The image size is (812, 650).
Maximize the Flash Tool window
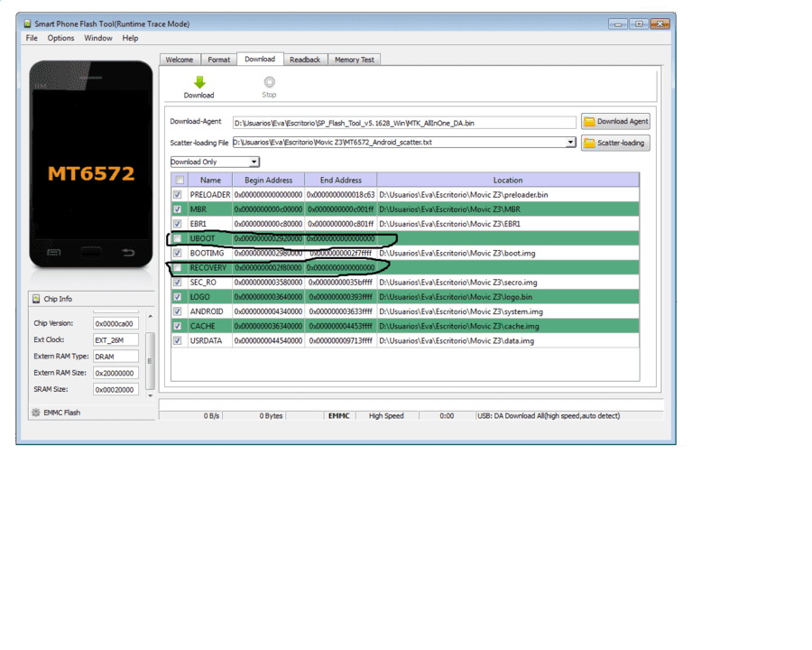click(x=639, y=23)
